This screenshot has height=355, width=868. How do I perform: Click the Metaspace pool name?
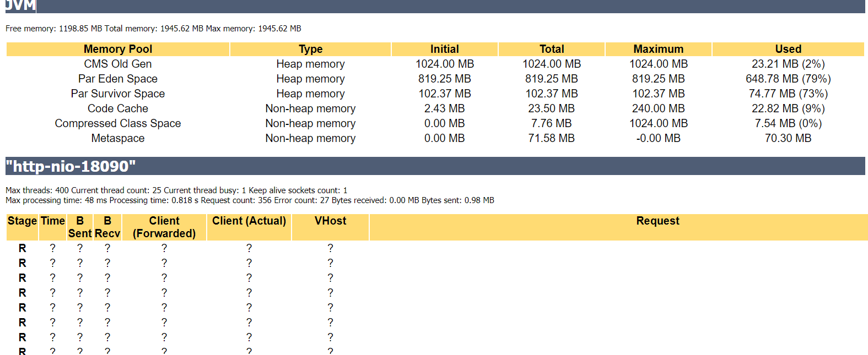point(117,138)
